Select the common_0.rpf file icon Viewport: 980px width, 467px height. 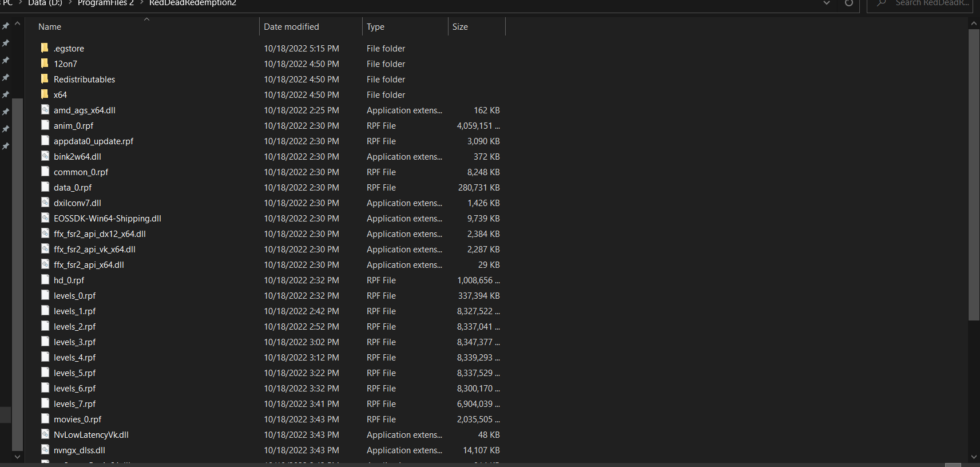pyautogui.click(x=45, y=172)
